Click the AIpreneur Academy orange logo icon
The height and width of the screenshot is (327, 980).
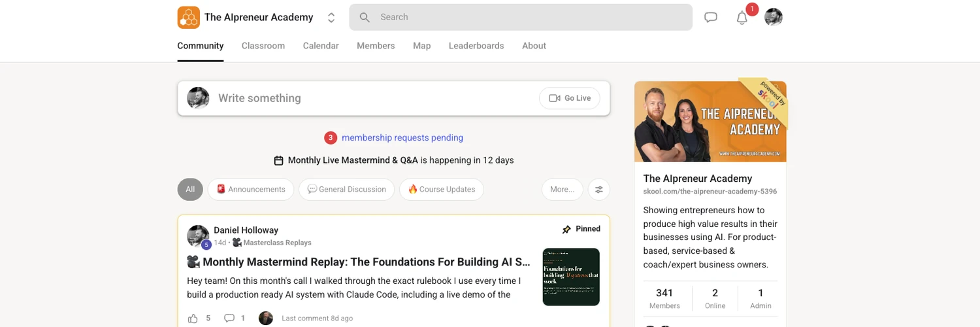click(x=188, y=18)
